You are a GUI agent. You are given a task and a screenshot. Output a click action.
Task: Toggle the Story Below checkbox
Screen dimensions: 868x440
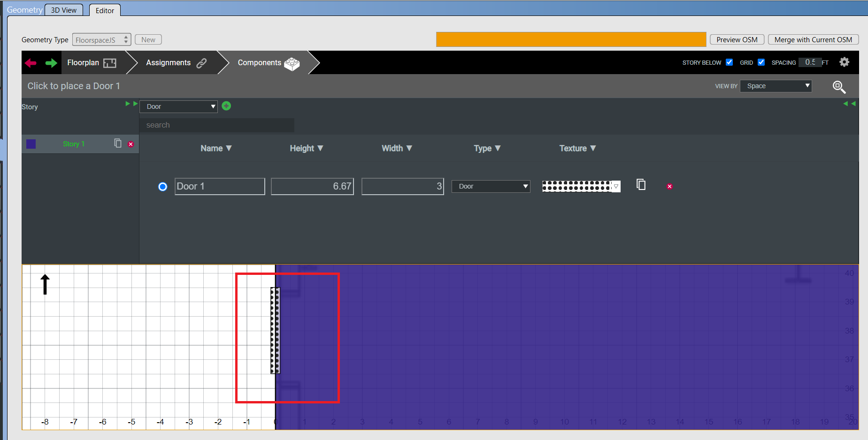729,62
